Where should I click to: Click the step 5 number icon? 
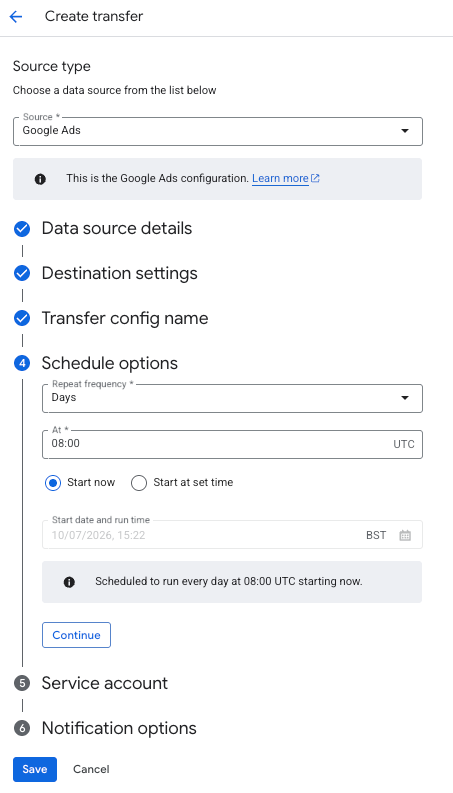pos(22,683)
